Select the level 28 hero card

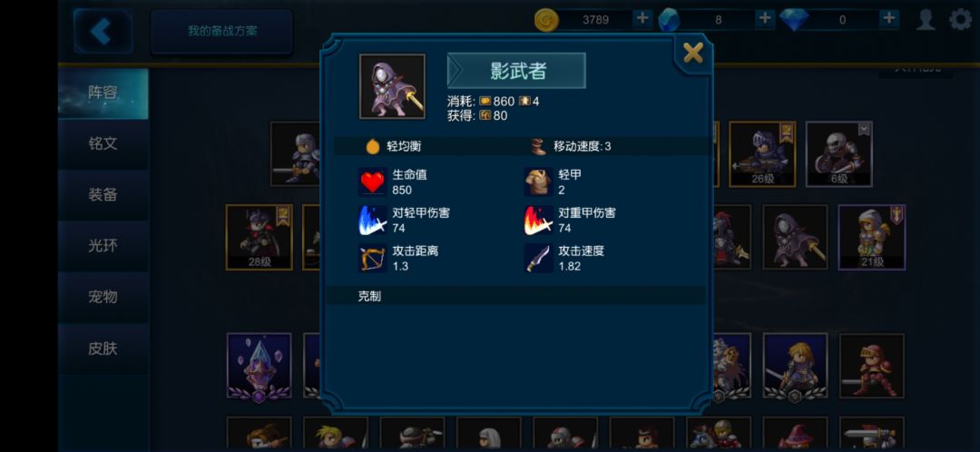tap(259, 238)
